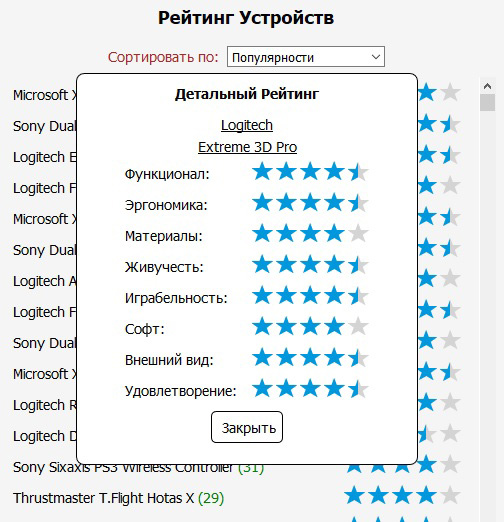Open the sort-by Популярности dropdown
This screenshot has width=504, height=522.
point(306,57)
